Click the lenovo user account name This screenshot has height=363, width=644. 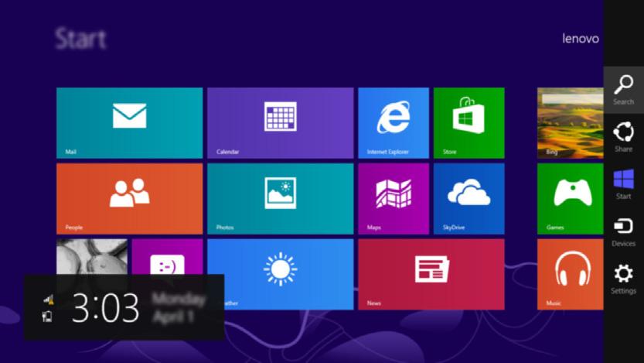tap(581, 39)
